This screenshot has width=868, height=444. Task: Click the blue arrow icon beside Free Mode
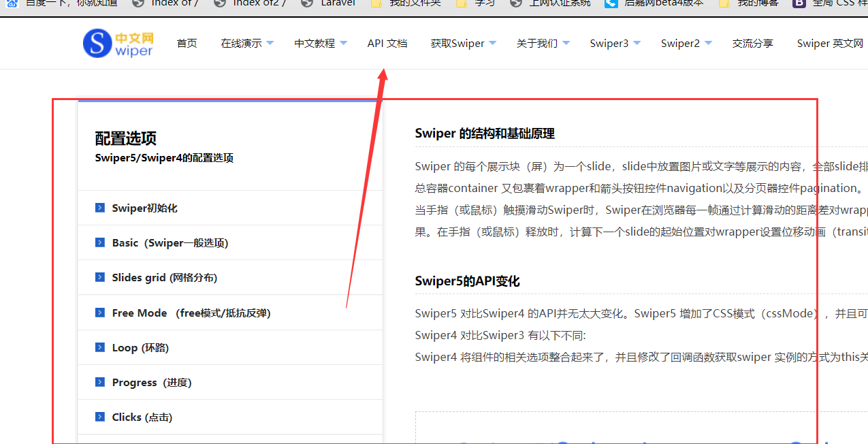100,313
